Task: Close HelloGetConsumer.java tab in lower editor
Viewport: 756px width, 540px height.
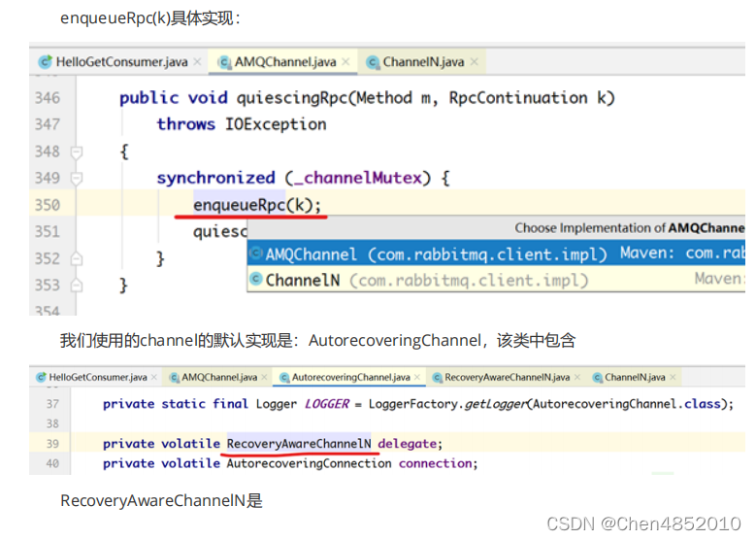Action: point(153,377)
